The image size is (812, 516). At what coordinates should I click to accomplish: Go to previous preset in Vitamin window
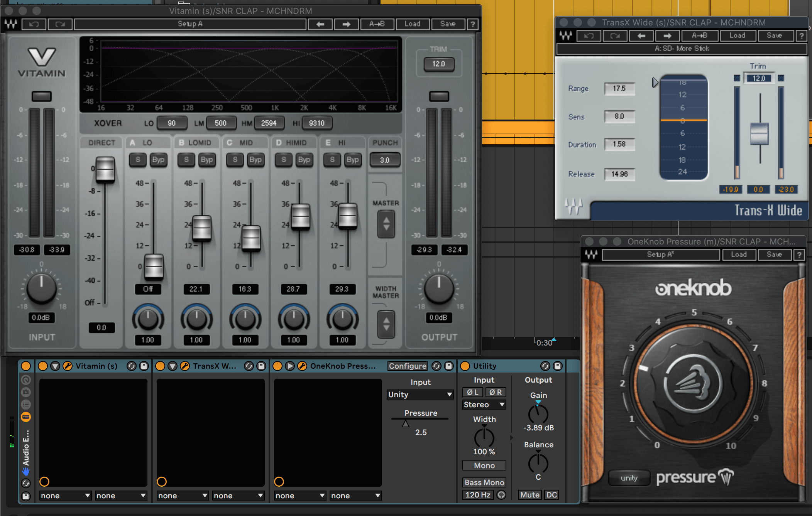pyautogui.click(x=320, y=24)
